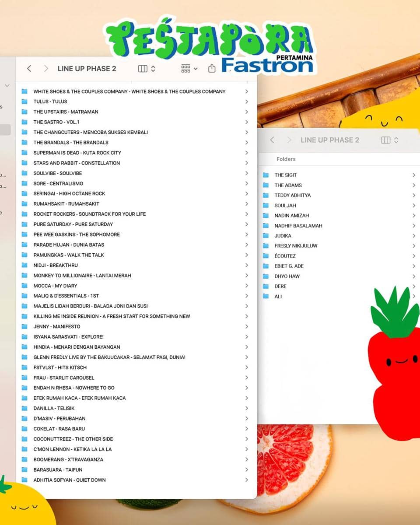Select the Folders column header
This screenshot has height=525, width=420.
tap(286, 159)
